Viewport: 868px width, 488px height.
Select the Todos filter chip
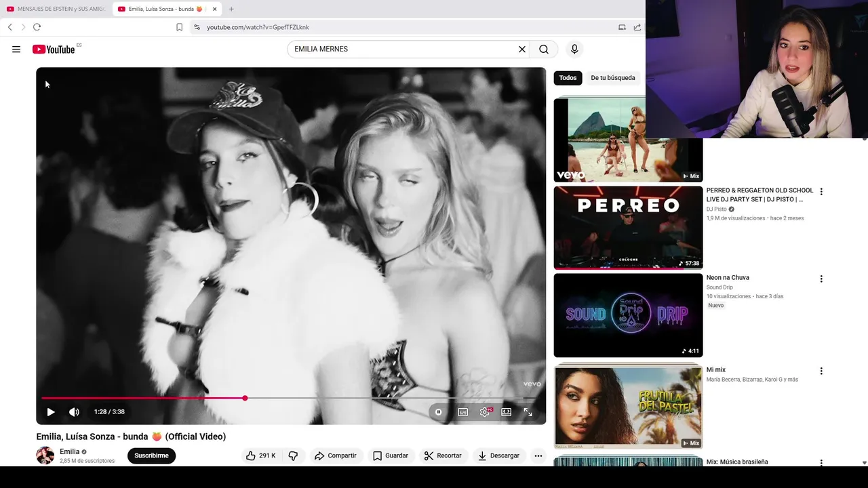[x=568, y=78]
